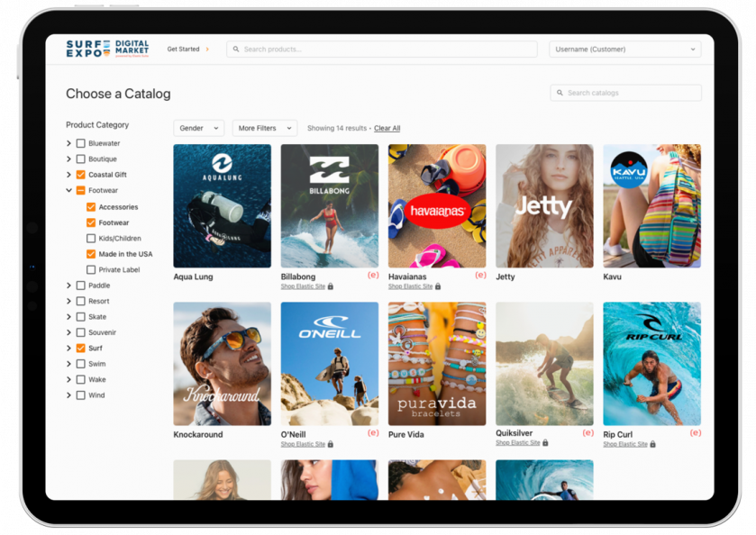Open the Billabong catalog thumbnail

click(x=330, y=206)
